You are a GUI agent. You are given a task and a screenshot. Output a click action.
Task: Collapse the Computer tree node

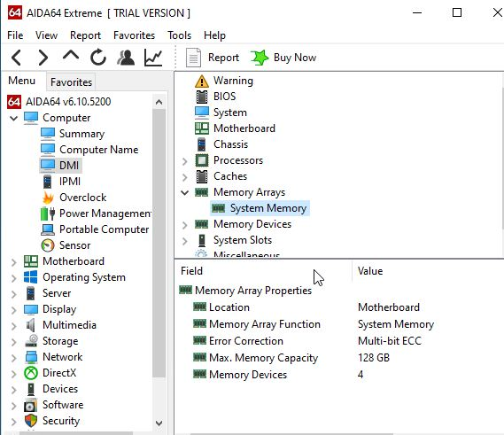tap(13, 118)
